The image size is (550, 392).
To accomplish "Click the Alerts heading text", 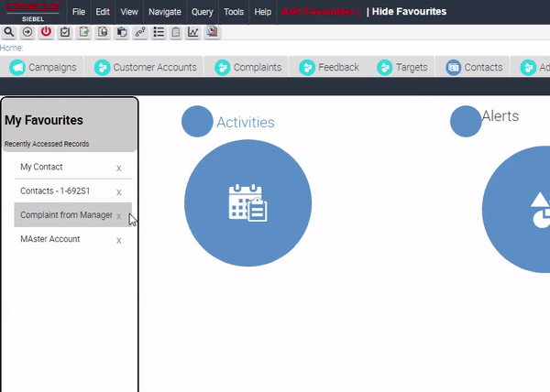I will coord(500,116).
